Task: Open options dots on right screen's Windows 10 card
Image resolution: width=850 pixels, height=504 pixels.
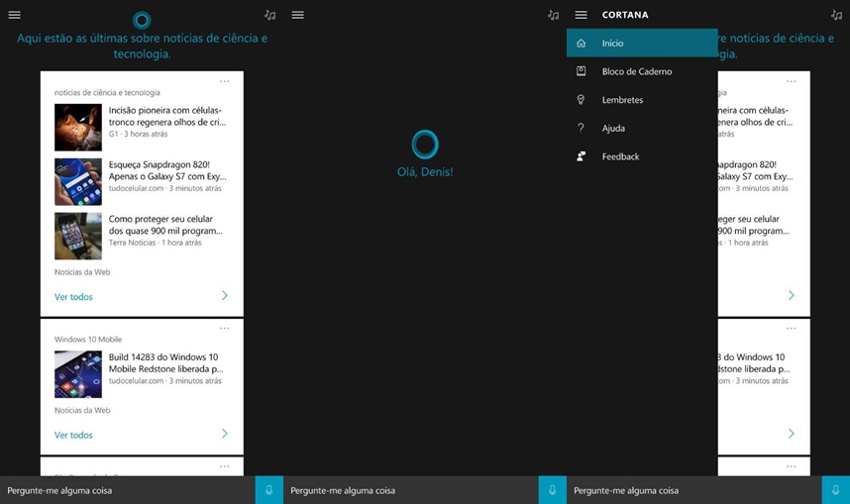Action: point(791,328)
